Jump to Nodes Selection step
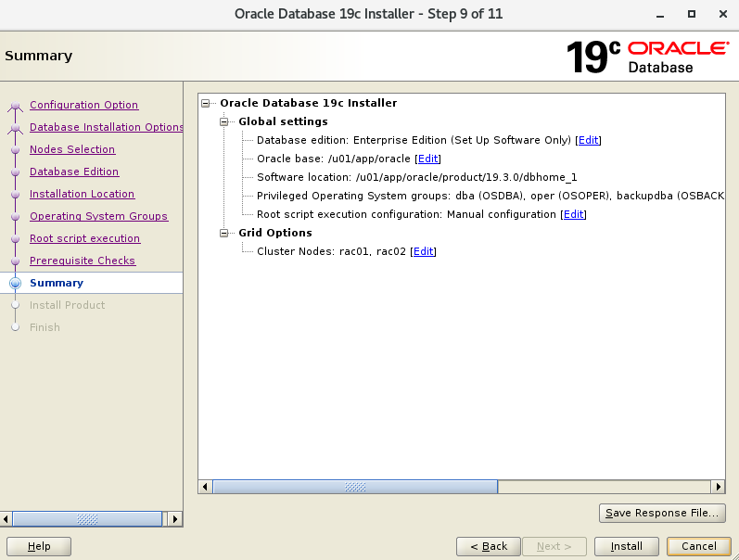The height and width of the screenshot is (560, 739). [72, 149]
